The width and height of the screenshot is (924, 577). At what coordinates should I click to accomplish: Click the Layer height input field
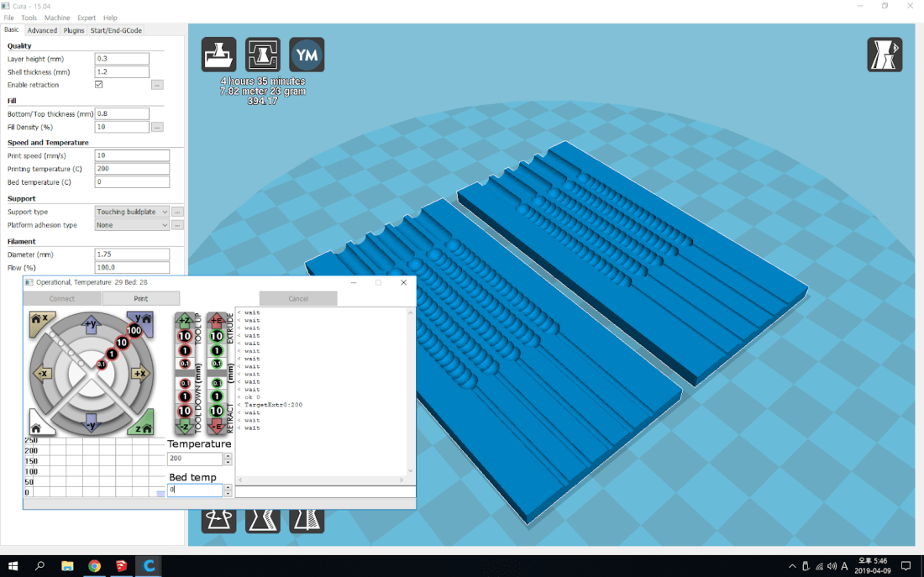[122, 59]
